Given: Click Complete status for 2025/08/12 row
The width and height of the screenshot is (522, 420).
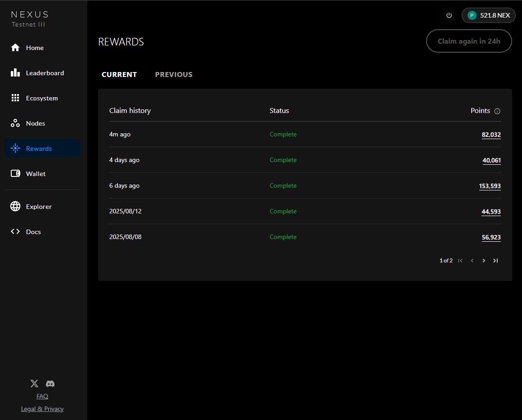Looking at the screenshot, I should click(x=283, y=211).
